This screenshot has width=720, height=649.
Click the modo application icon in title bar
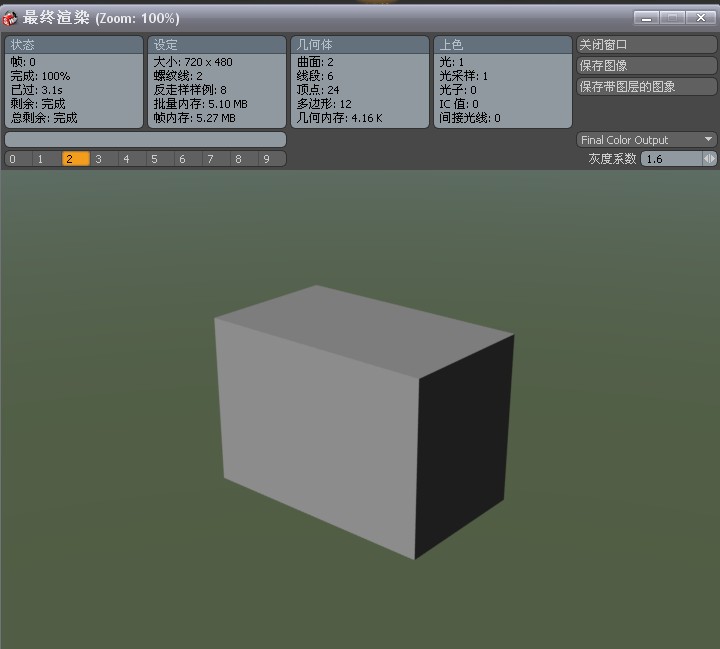10,18
